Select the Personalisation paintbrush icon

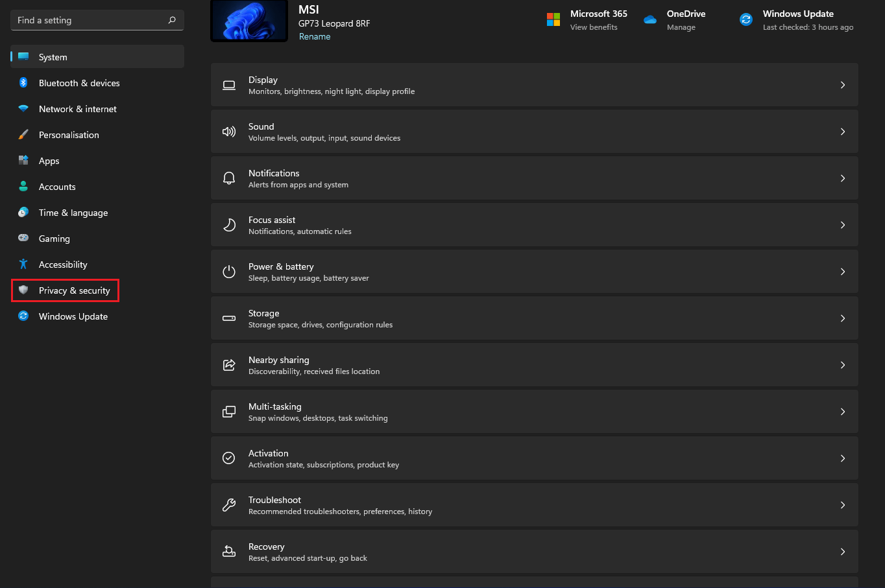[x=23, y=135]
